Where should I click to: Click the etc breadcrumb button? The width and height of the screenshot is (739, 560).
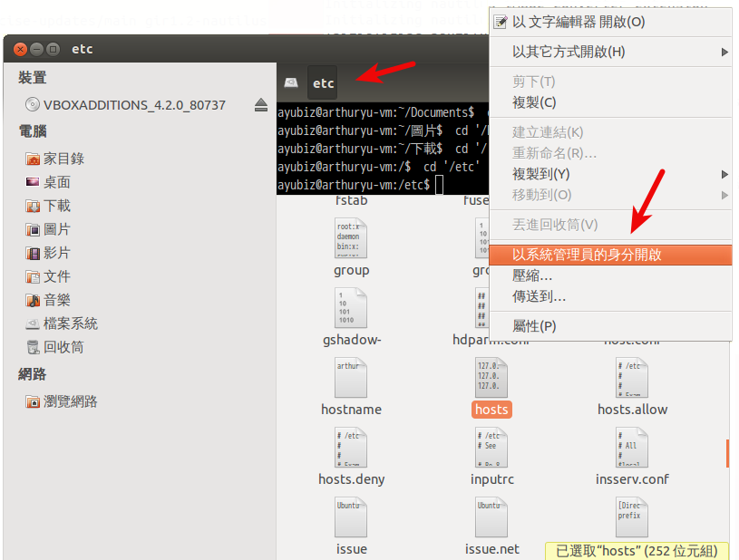322,81
